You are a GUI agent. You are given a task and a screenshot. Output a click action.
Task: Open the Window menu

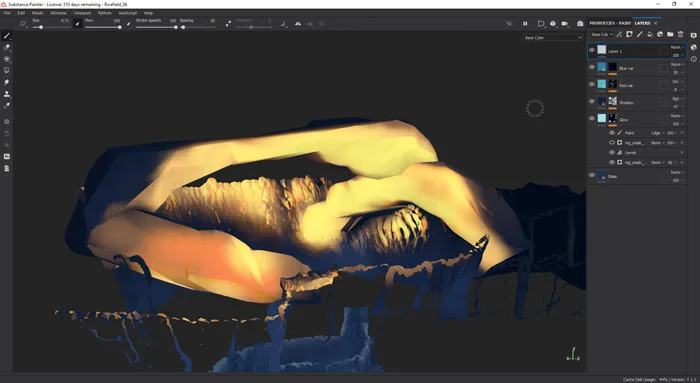(58, 13)
